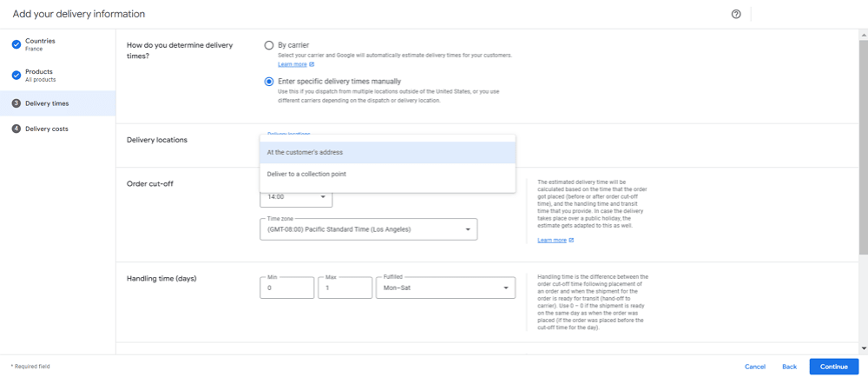The width and height of the screenshot is (868, 377).
Task: Click external link icon beside order cut-off Learn more
Action: (x=572, y=240)
